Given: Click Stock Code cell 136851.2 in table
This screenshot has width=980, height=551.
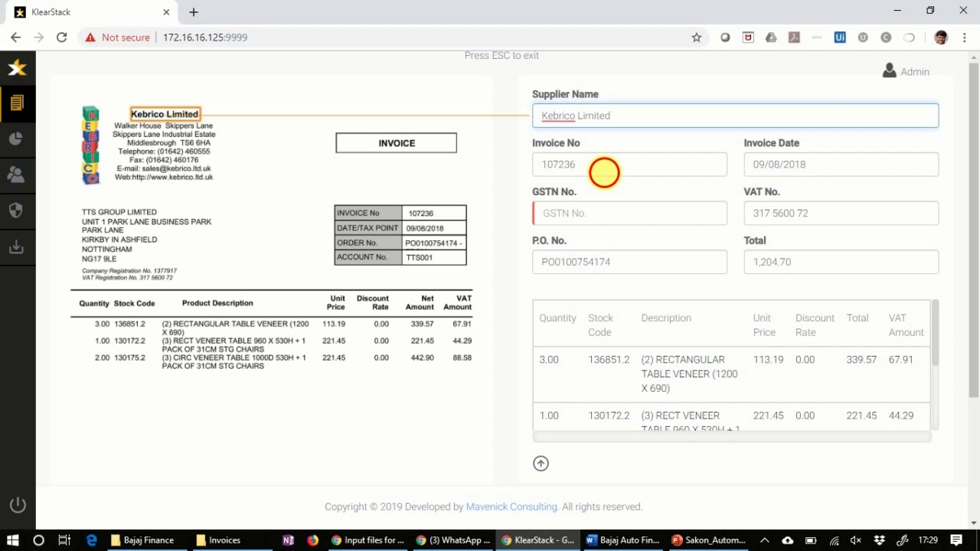Looking at the screenshot, I should pyautogui.click(x=609, y=360).
